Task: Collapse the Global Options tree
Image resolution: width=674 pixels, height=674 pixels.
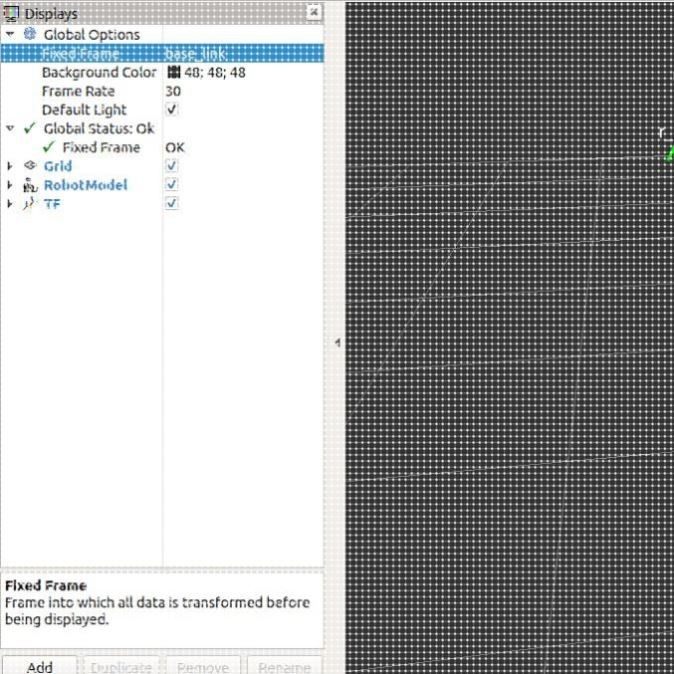Action: click(10, 34)
